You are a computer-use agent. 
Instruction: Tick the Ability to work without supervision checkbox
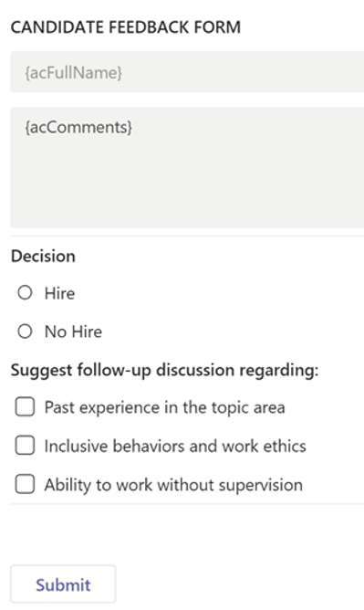coord(25,484)
